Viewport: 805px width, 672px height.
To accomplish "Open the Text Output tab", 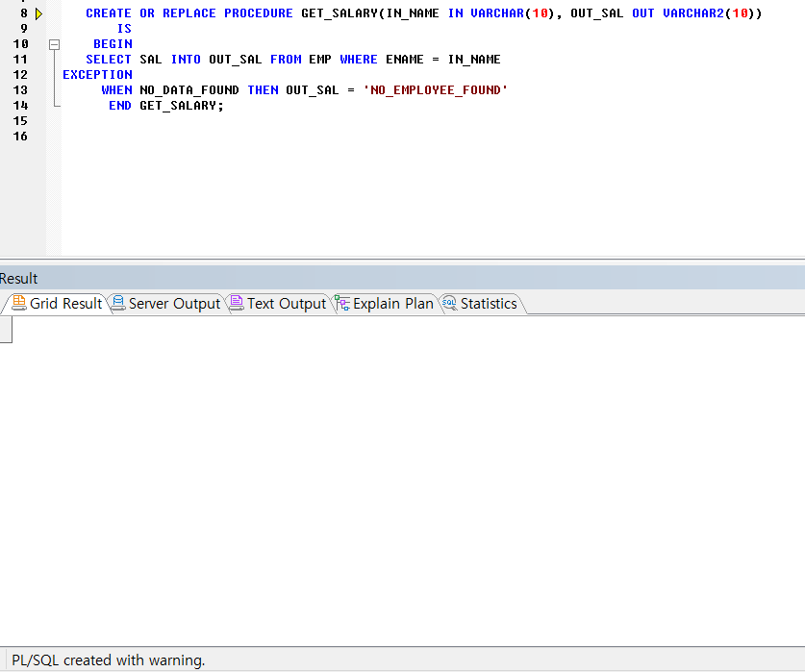I will pyautogui.click(x=278, y=304).
